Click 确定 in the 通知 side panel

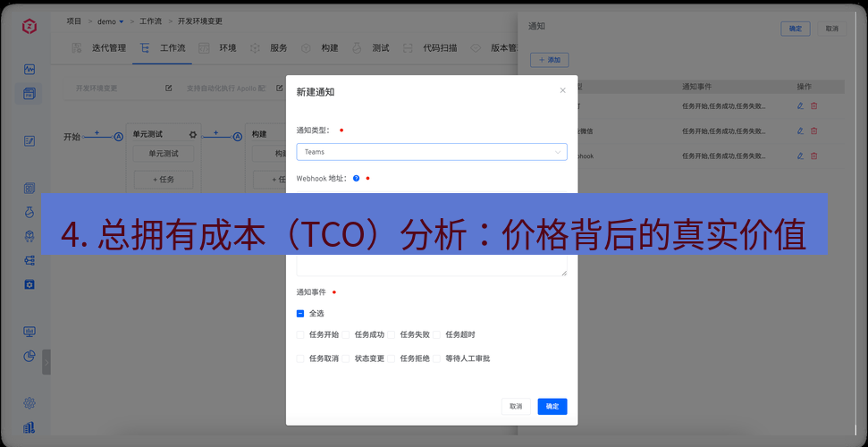pyautogui.click(x=796, y=29)
